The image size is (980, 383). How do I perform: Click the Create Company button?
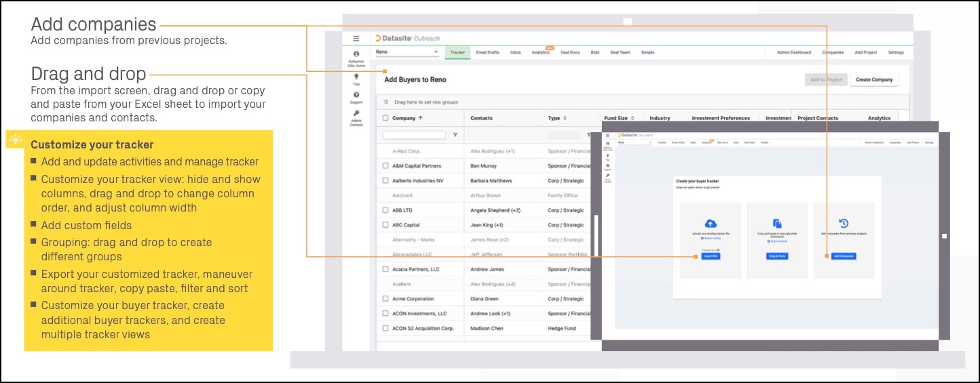coord(873,80)
